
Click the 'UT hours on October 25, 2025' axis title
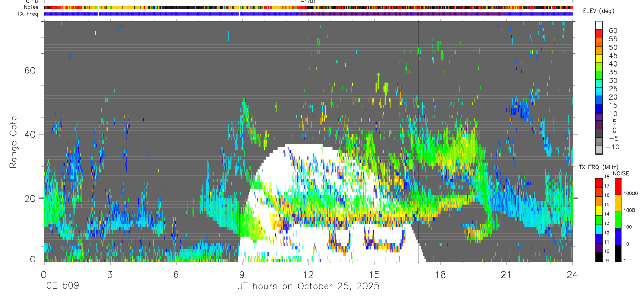308,287
